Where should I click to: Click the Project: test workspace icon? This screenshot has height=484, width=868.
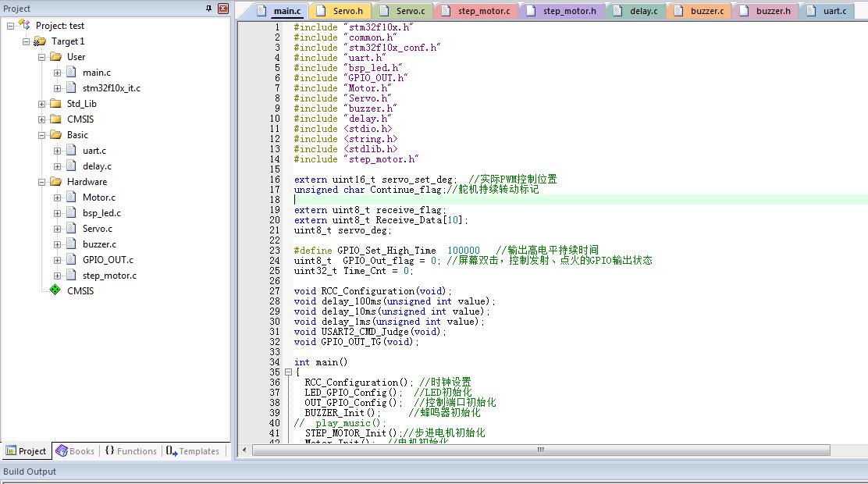coord(24,25)
